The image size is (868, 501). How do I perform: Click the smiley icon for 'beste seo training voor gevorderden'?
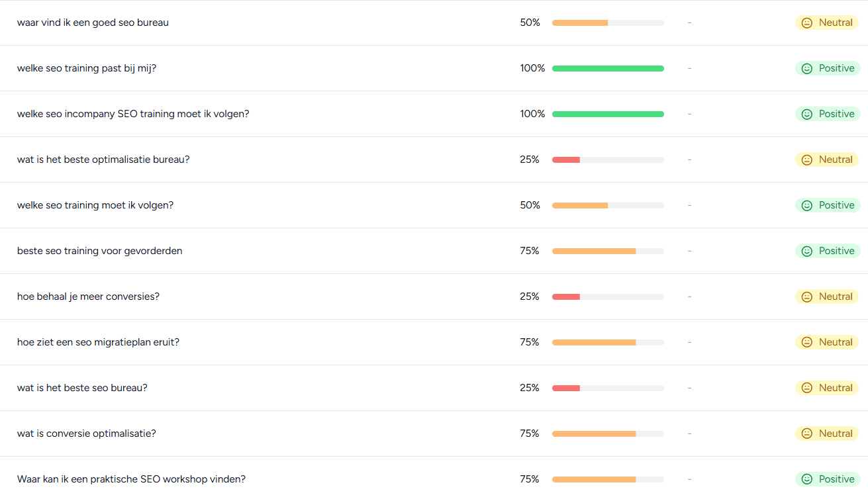pyautogui.click(x=806, y=251)
